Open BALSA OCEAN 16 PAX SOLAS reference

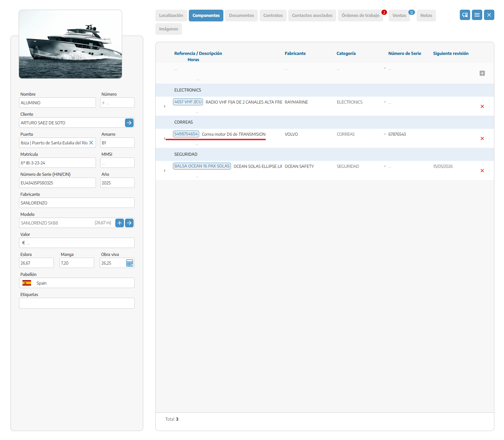(x=202, y=166)
